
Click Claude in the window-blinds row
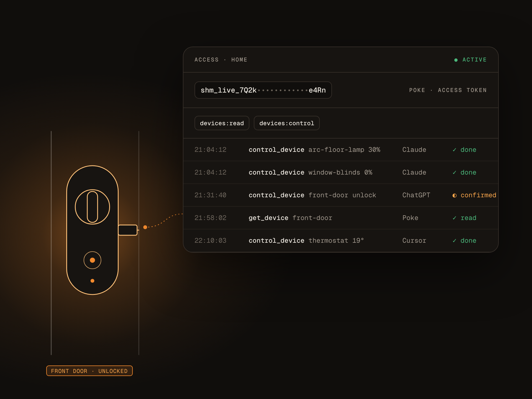pos(414,173)
